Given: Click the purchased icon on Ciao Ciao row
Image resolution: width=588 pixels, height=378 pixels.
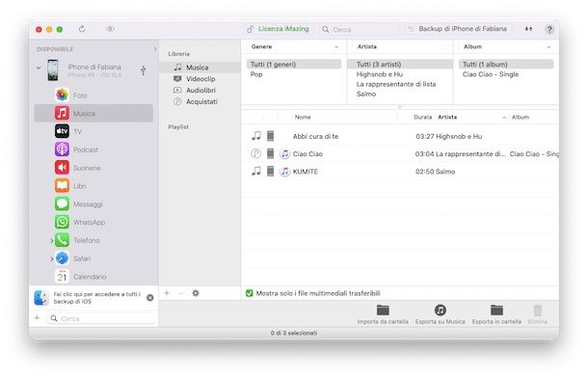Looking at the screenshot, I should (x=255, y=153).
